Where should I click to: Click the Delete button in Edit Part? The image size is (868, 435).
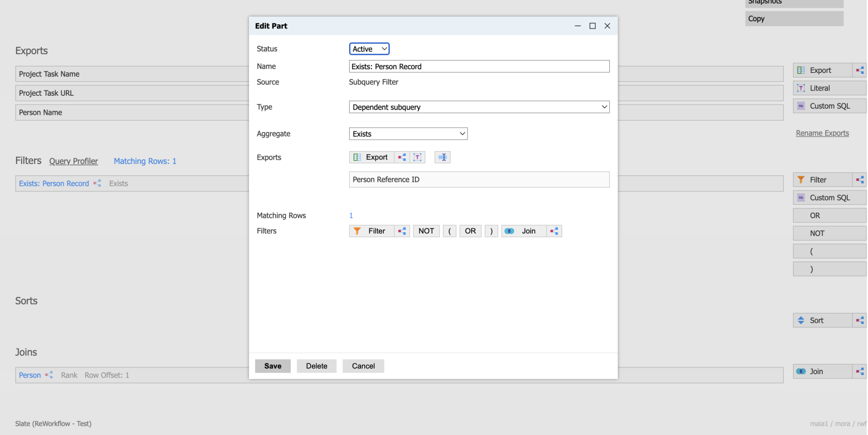click(317, 366)
